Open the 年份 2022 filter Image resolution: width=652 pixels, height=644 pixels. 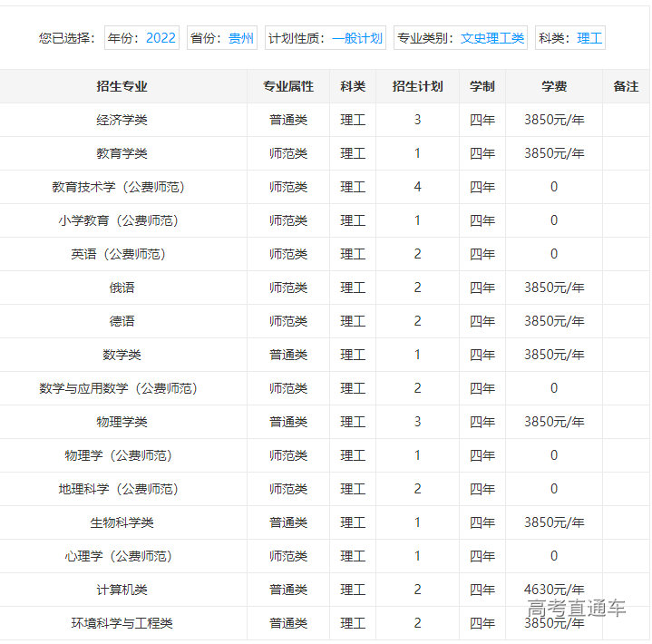(x=141, y=38)
